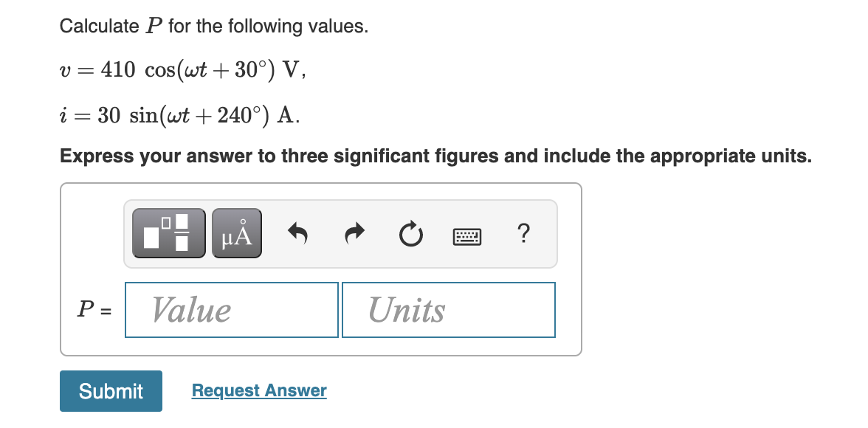Open the Request Answer link
868x428 pixels.
pos(258,390)
